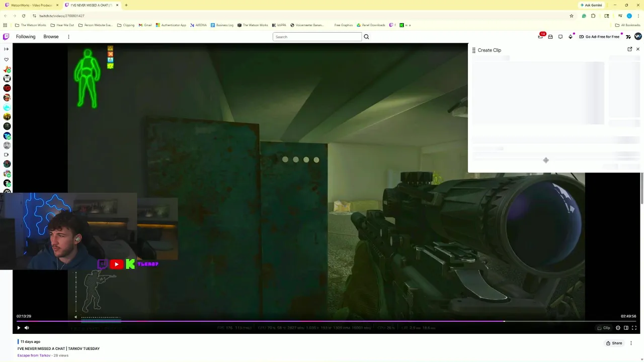Open the Twitch user avatar menu
The width and height of the screenshot is (644, 362).
pyautogui.click(x=638, y=37)
